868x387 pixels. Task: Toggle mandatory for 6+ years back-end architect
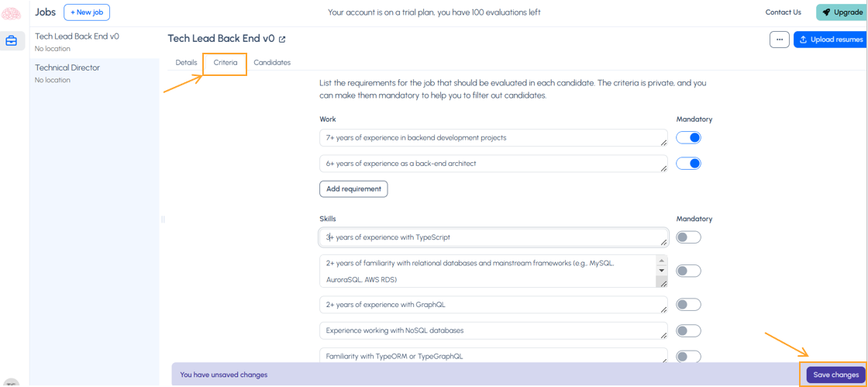[688, 164]
